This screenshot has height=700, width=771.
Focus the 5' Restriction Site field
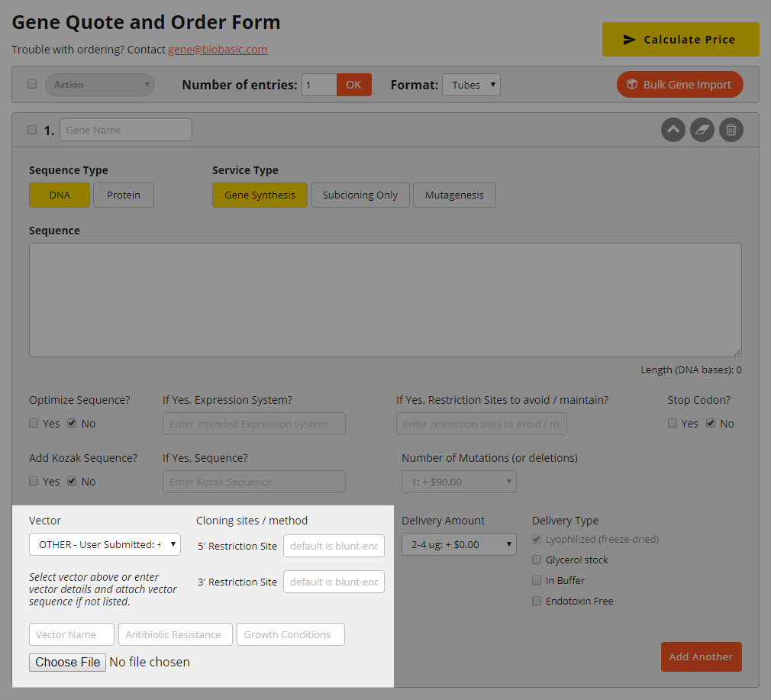click(x=334, y=546)
